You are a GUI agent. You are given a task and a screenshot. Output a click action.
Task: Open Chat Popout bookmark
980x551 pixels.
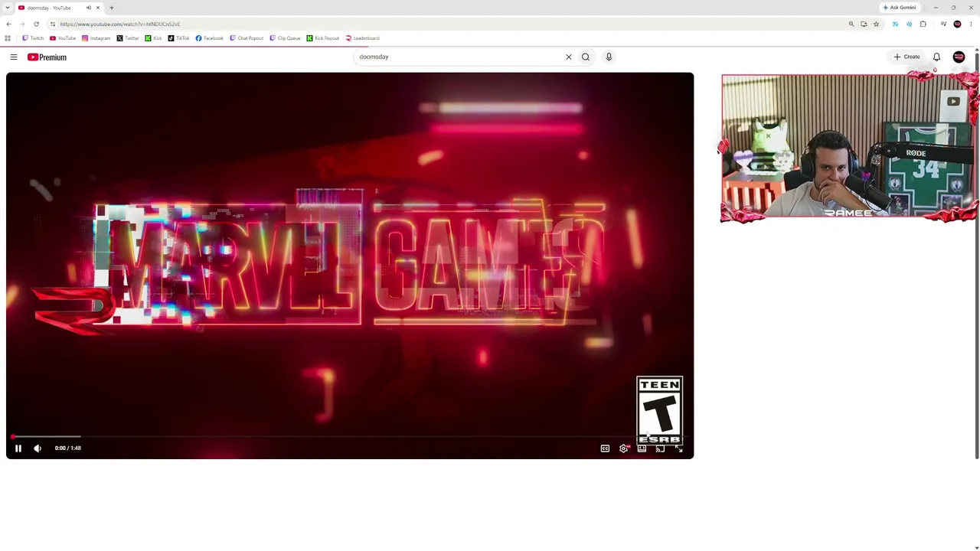pos(247,38)
